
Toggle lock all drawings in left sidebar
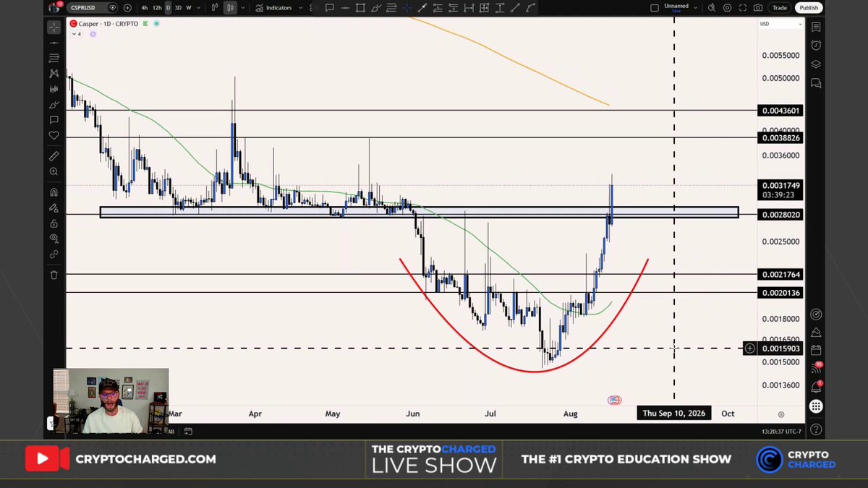tap(54, 223)
